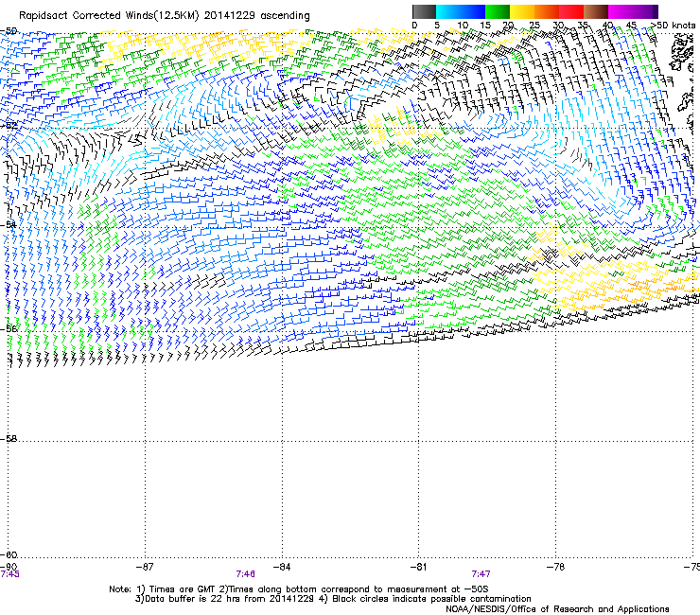
Task: Click the note line "3)Data buffer is 22 hrs"
Action: (333, 599)
